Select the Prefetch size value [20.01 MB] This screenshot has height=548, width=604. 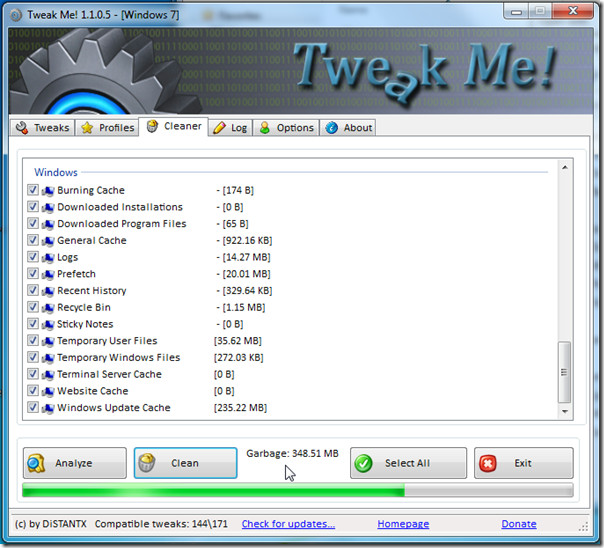pos(247,274)
